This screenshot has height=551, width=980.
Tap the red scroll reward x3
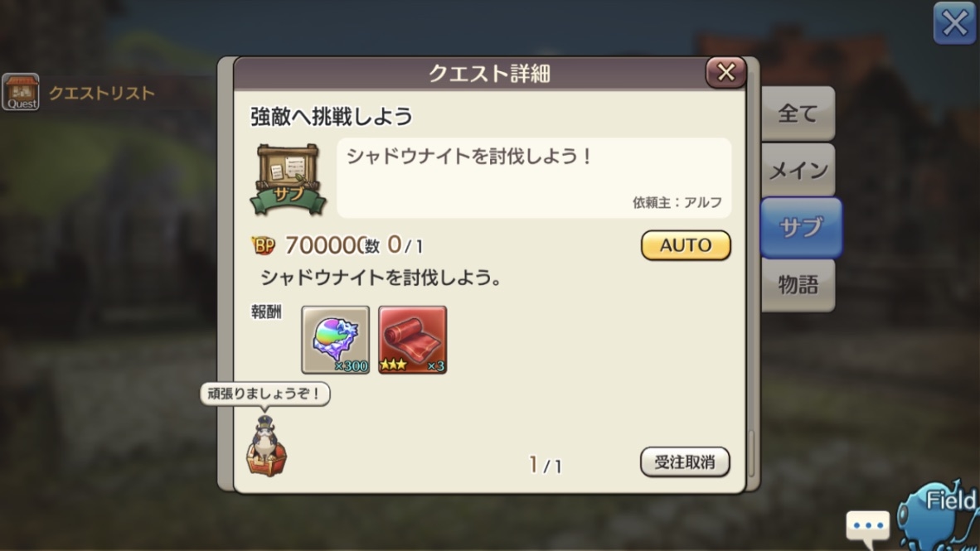pos(413,340)
